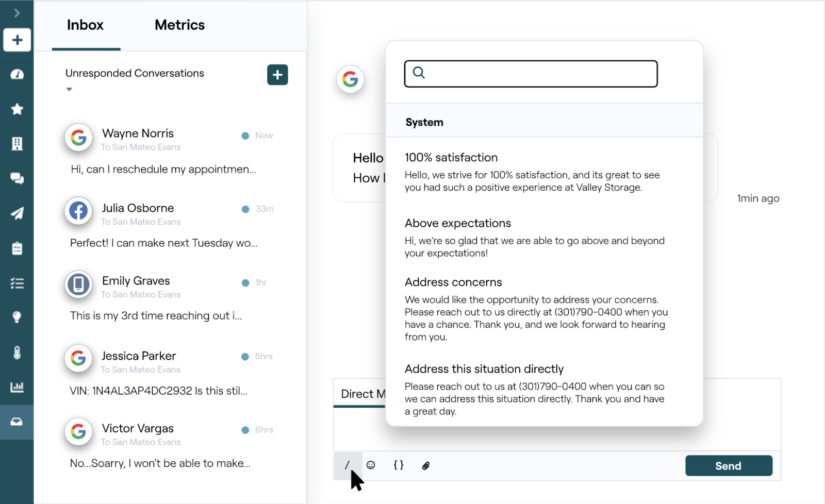
Task: Open the chat bubbles messaging icon
Action: coord(17,178)
